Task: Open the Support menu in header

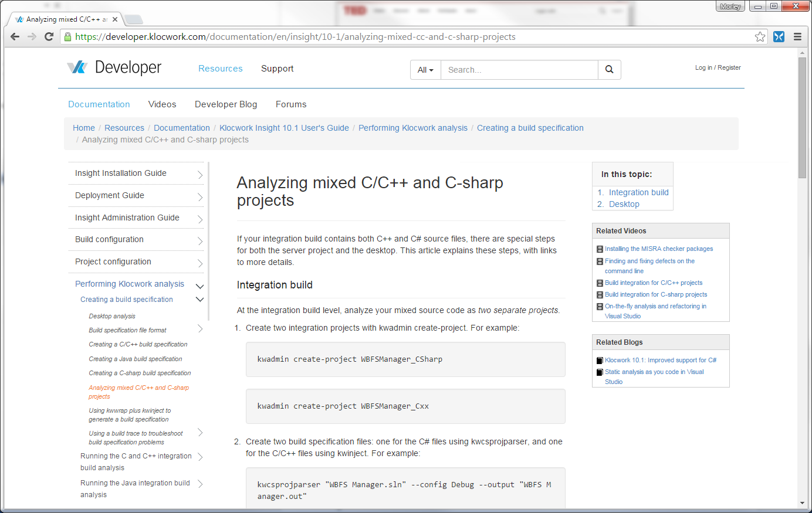Action: 278,69
